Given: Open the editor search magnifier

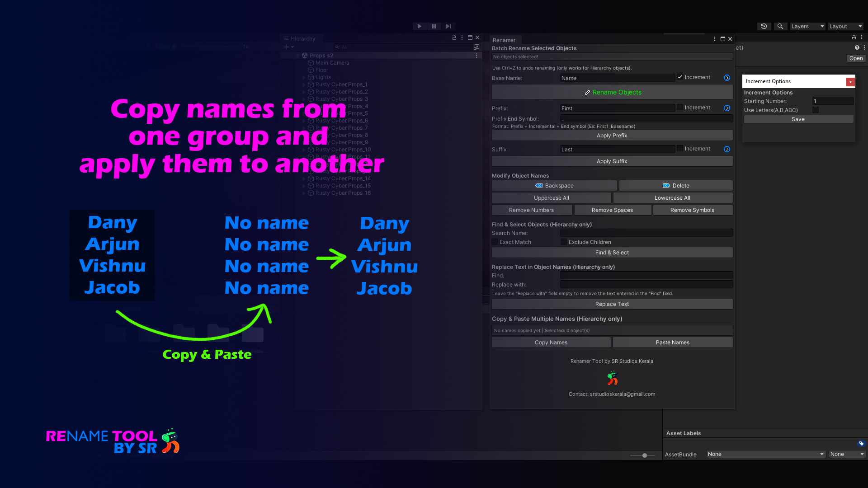Looking at the screenshot, I should [780, 26].
